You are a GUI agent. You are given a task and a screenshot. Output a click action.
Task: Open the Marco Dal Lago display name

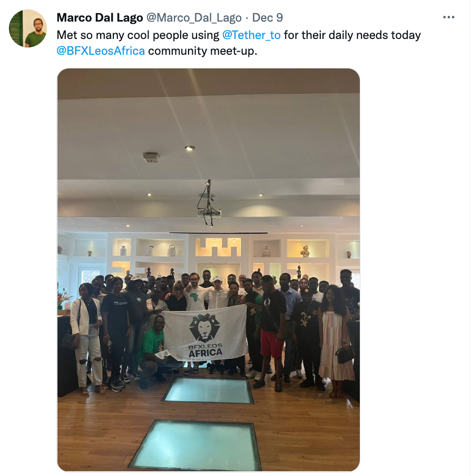tap(100, 17)
